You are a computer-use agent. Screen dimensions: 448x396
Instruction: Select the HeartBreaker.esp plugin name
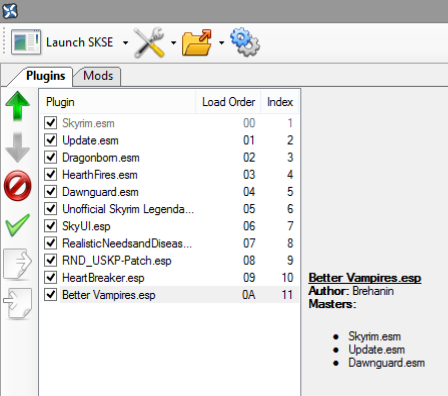tap(103, 278)
